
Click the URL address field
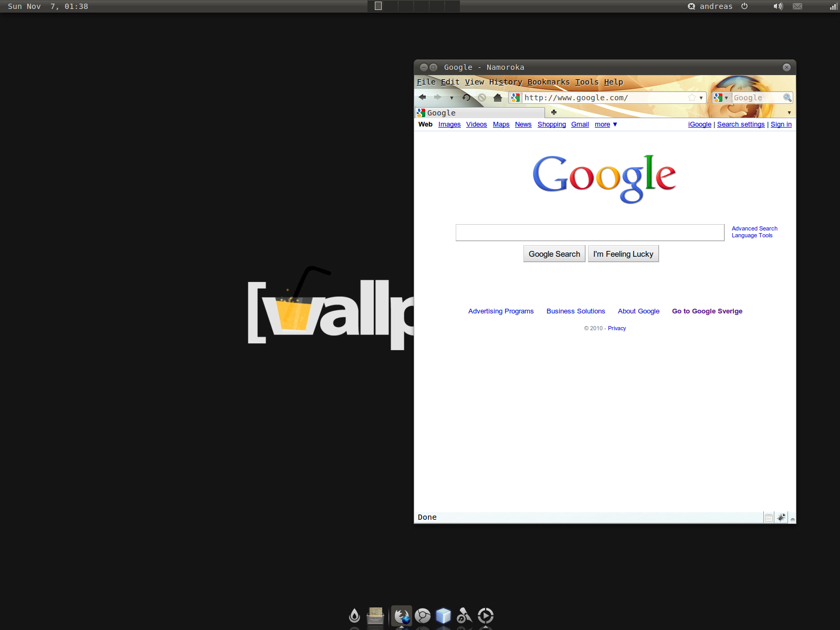(x=604, y=98)
